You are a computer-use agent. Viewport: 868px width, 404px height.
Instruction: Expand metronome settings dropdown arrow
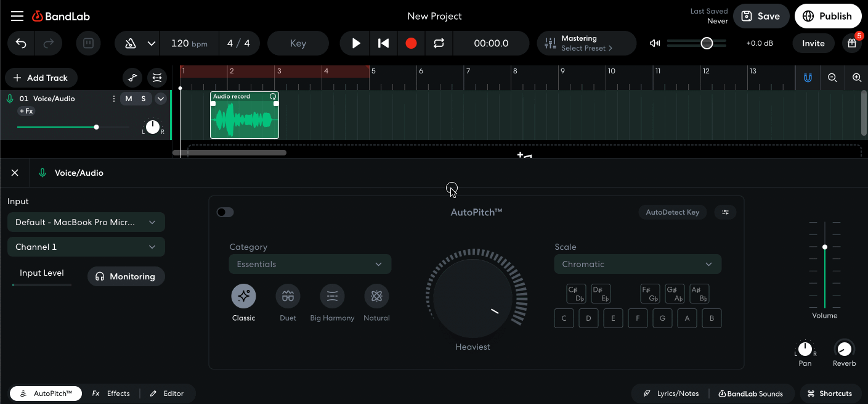coord(151,43)
